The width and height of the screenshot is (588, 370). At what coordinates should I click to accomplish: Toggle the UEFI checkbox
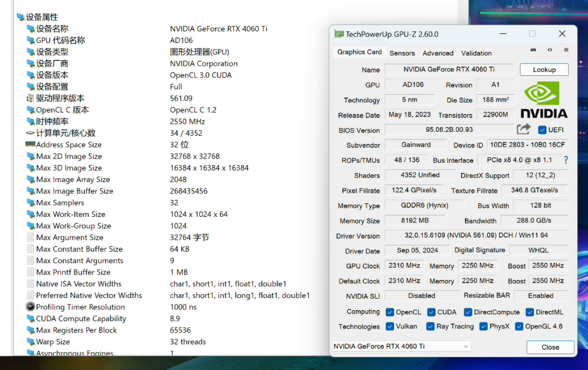542,130
